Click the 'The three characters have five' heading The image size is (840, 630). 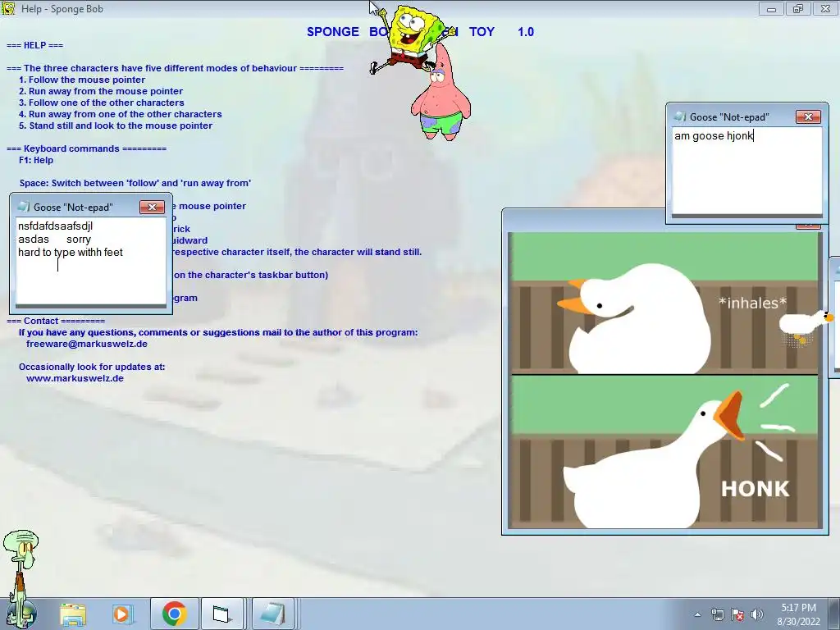[x=175, y=69]
